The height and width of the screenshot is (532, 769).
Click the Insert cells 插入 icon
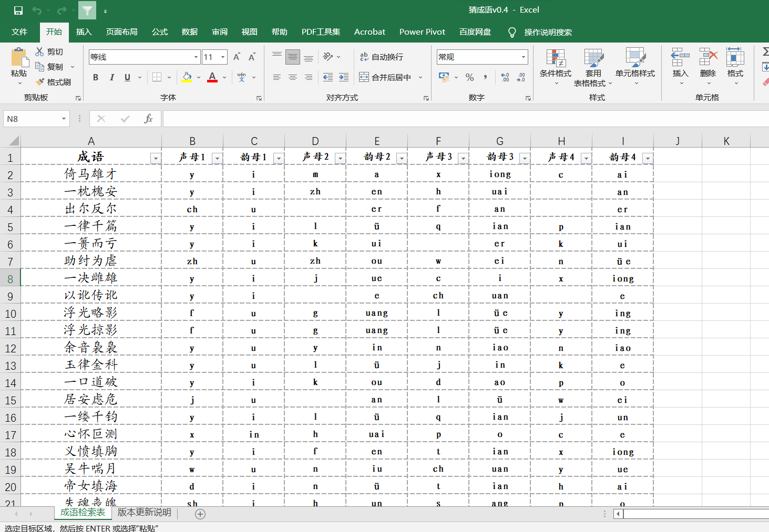click(x=680, y=57)
